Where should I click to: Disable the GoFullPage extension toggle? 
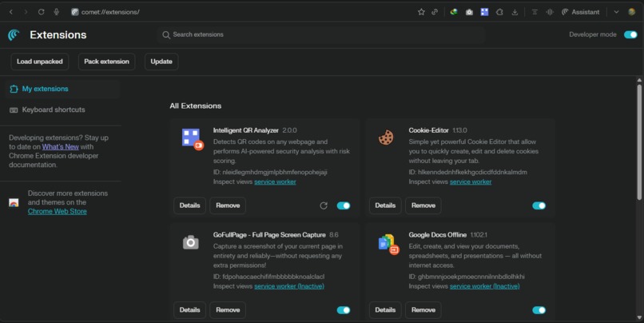344,310
